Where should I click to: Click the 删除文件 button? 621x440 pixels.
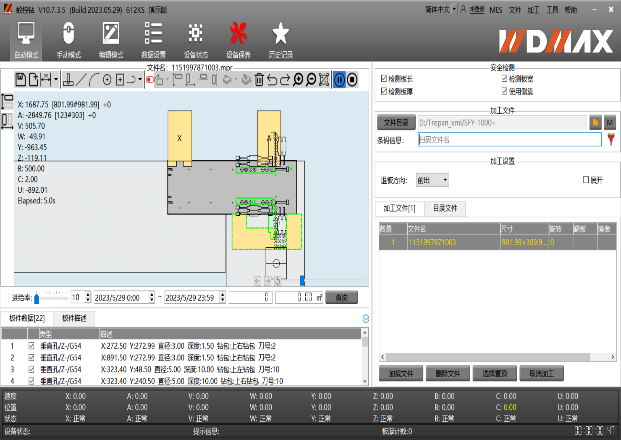coord(447,373)
